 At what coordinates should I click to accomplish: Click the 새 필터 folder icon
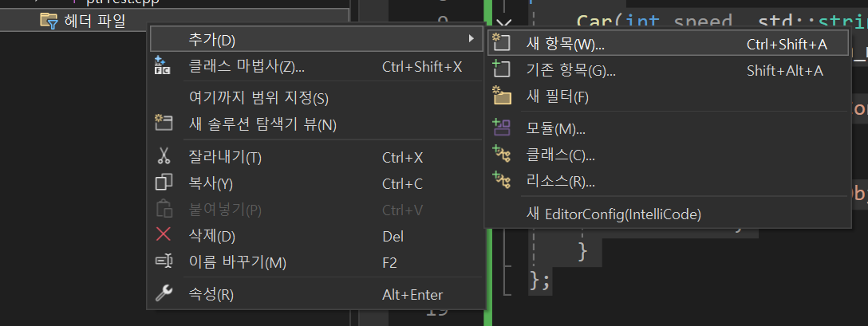pos(502,95)
